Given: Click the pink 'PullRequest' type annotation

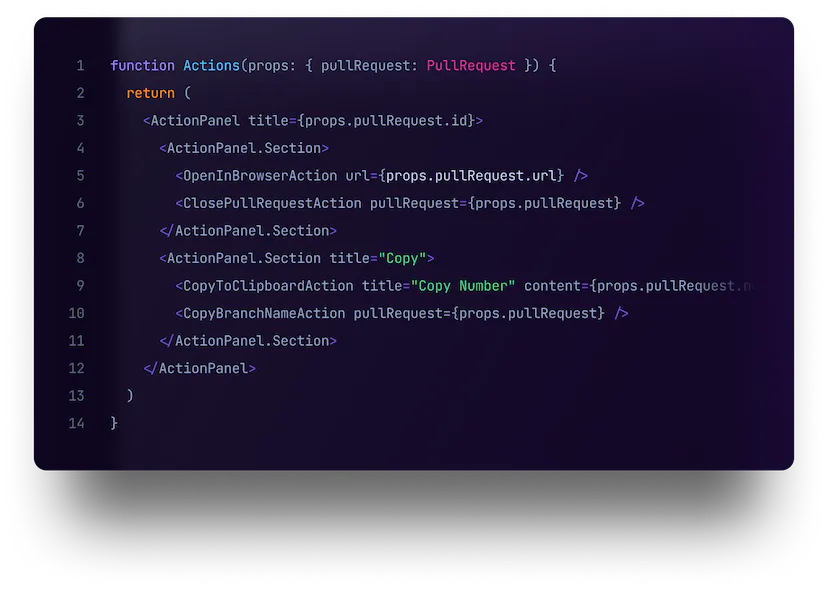Looking at the screenshot, I should [x=471, y=66].
